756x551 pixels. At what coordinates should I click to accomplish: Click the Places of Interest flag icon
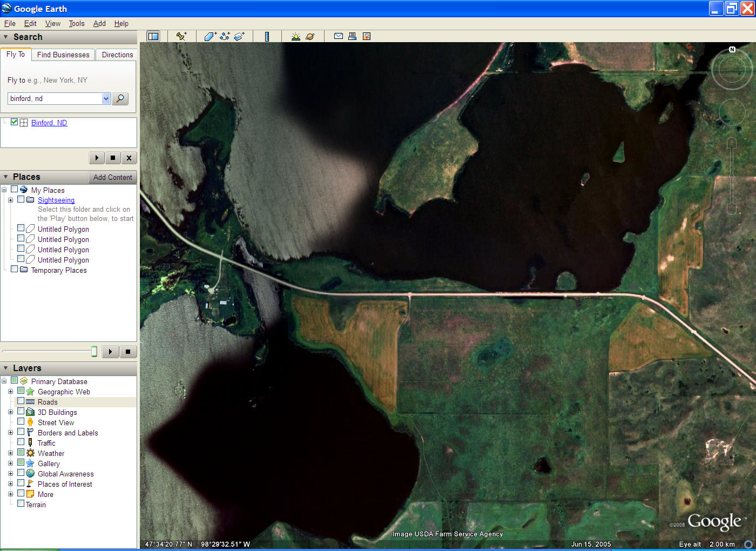pos(30,484)
